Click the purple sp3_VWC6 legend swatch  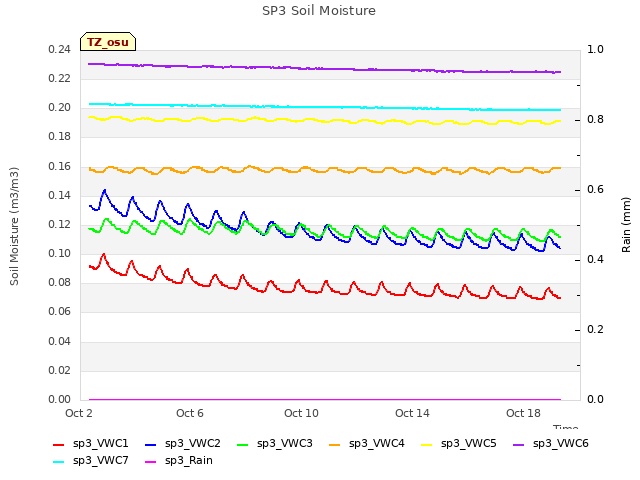pos(518,445)
